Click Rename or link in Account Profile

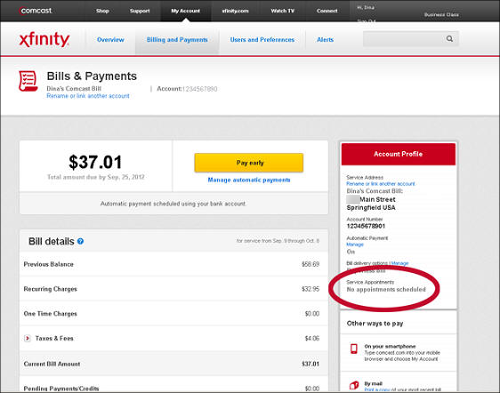click(381, 184)
